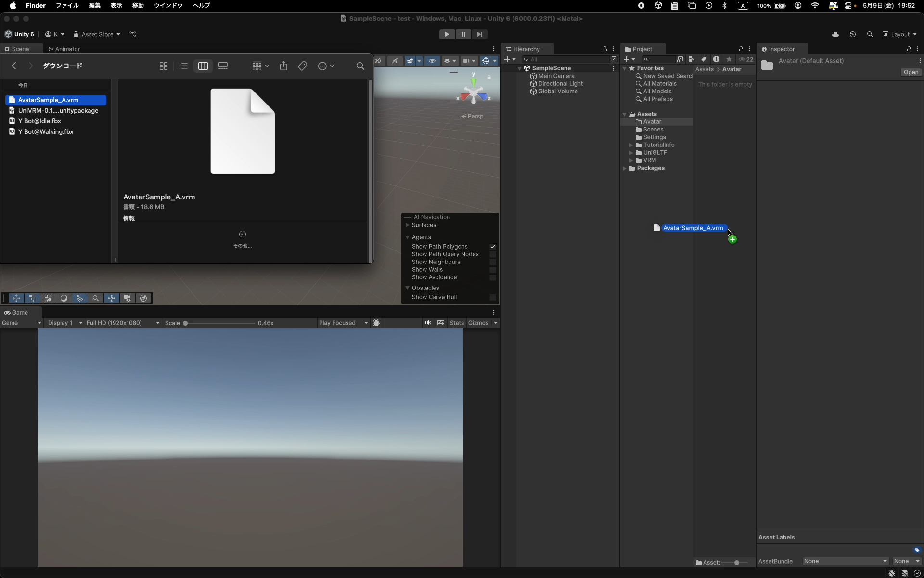The height and width of the screenshot is (578, 924).
Task: Enable Show Neighbours checkbox
Action: pyautogui.click(x=493, y=262)
